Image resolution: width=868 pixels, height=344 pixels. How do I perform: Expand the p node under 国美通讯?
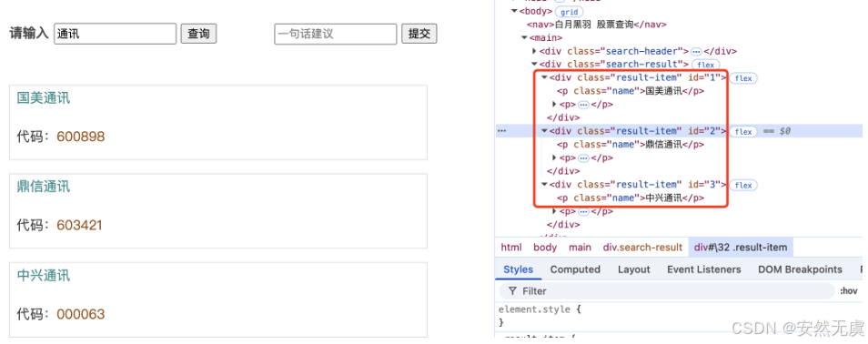click(554, 104)
